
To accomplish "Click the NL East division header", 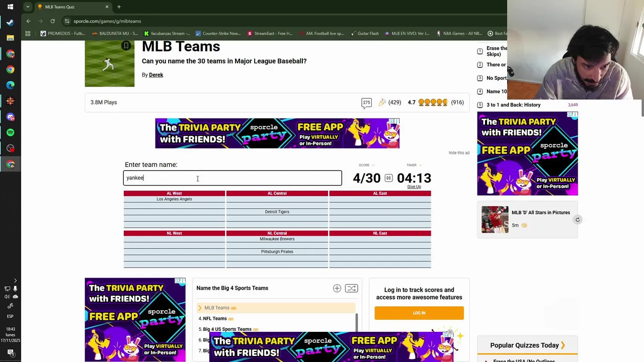I will pos(380,233).
